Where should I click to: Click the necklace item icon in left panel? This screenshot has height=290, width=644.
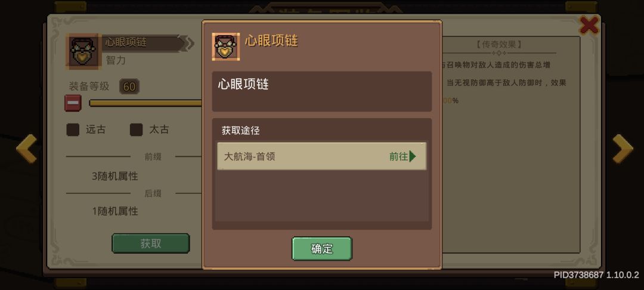coord(83,51)
